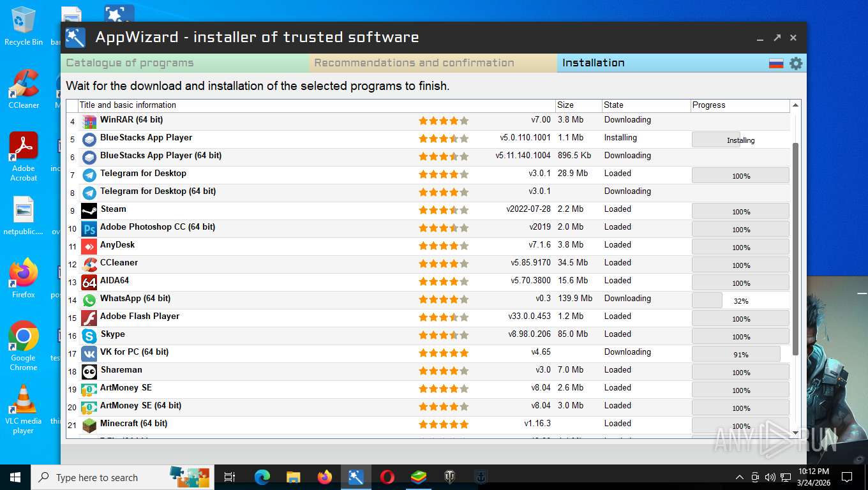868x490 pixels.
Task: Click the CCleaner icon in the program list
Action: pyautogui.click(x=89, y=264)
